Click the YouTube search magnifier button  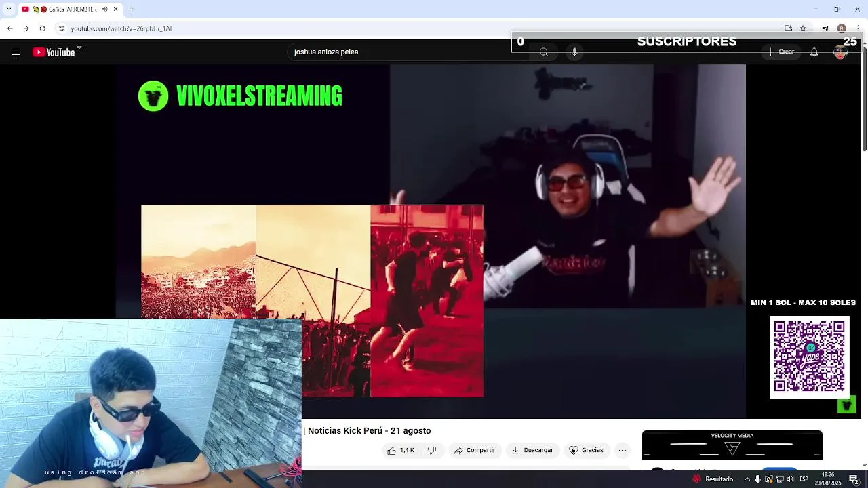[544, 52]
